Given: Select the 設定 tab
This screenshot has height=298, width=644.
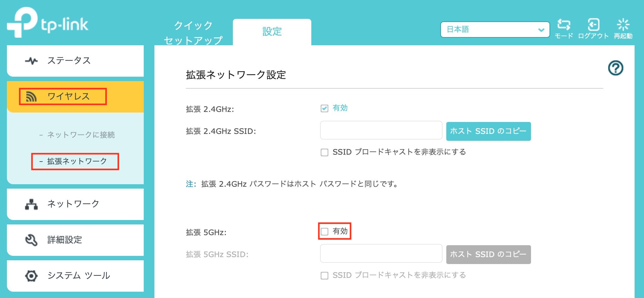Looking at the screenshot, I should (x=272, y=32).
